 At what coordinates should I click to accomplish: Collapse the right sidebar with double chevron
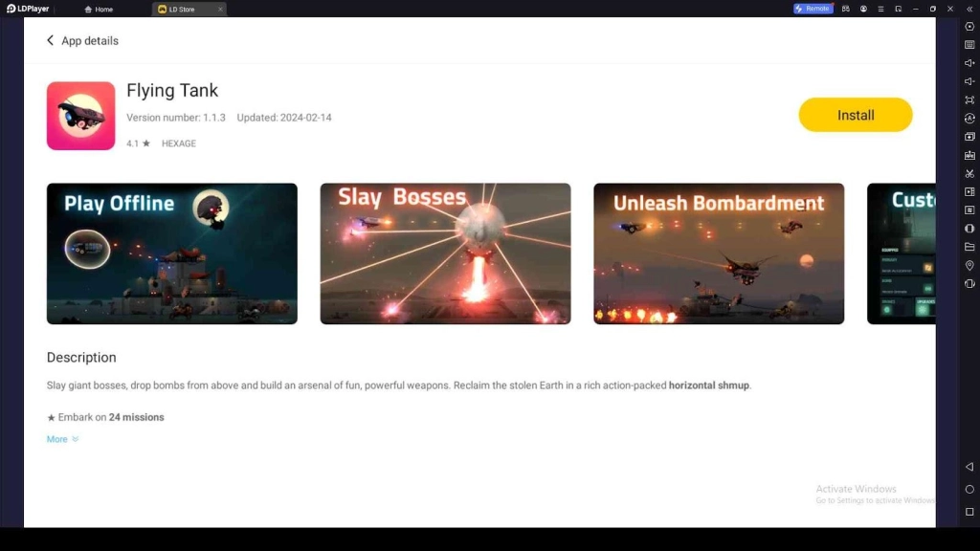point(969,9)
